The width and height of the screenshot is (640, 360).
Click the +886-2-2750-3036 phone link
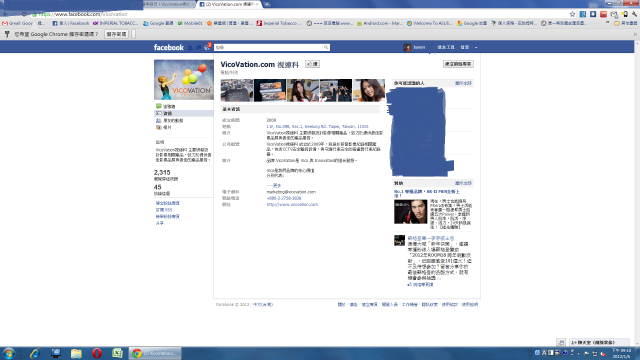[x=284, y=198]
